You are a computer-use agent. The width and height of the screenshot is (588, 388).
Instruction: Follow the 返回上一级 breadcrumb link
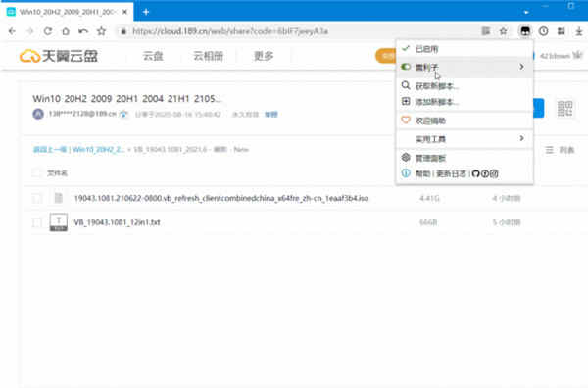tap(50, 150)
